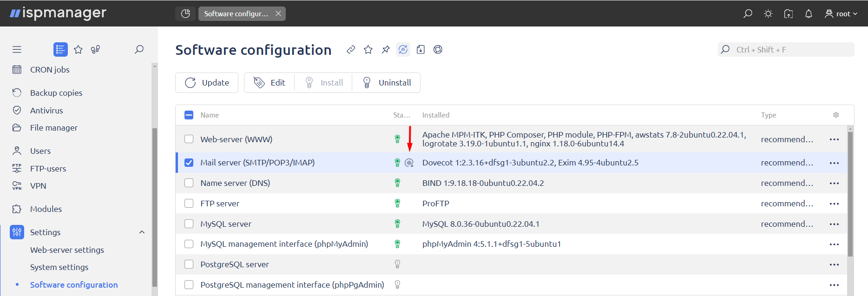
Task: Click status bulb for MySQL server row
Action: 397,224
